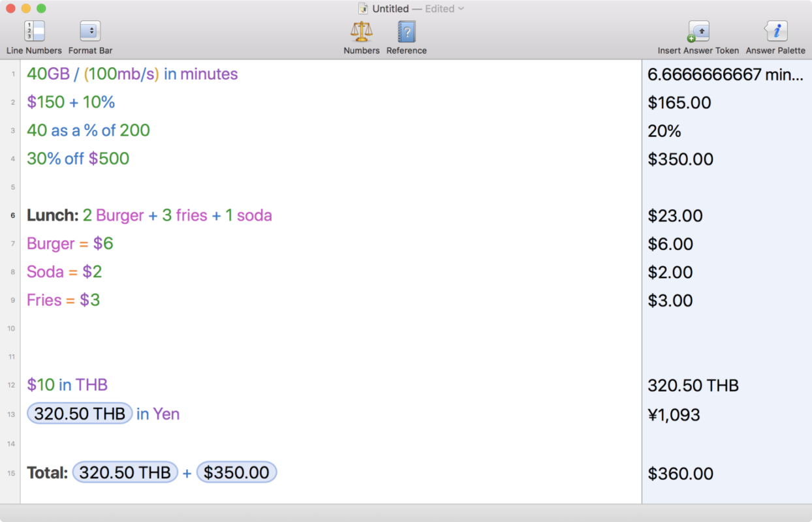Select the $350.00 token in the Total line
Viewport: 812px width, 522px height.
coord(236,472)
